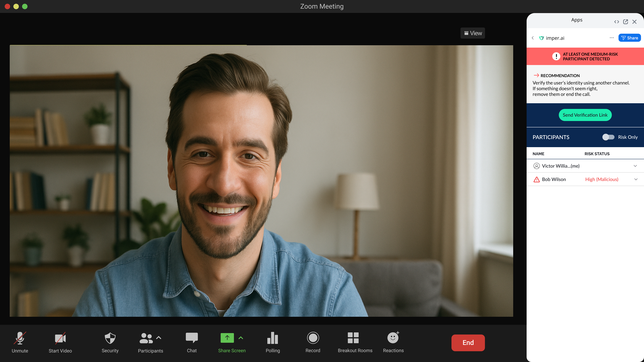This screenshot has width=644, height=362.
Task: Click the Share button in imper.ai
Action: point(629,38)
